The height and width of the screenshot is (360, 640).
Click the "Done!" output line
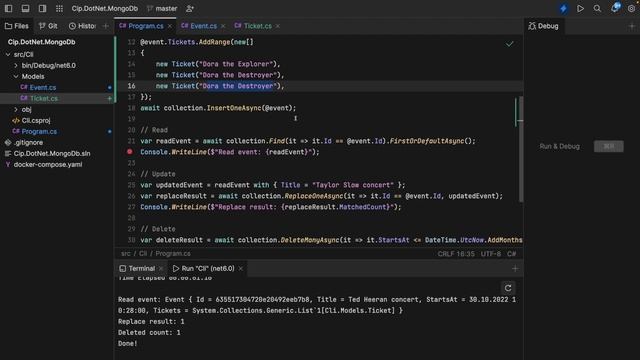128,344
